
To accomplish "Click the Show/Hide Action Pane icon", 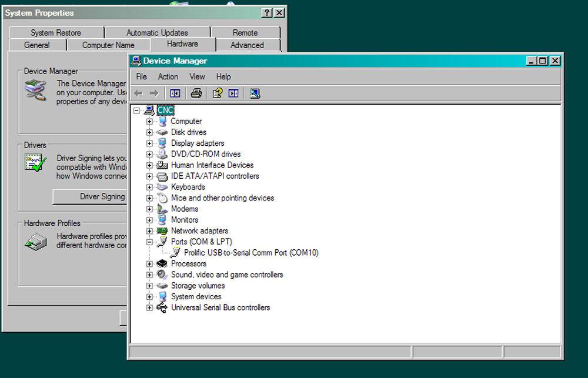I will (x=233, y=93).
